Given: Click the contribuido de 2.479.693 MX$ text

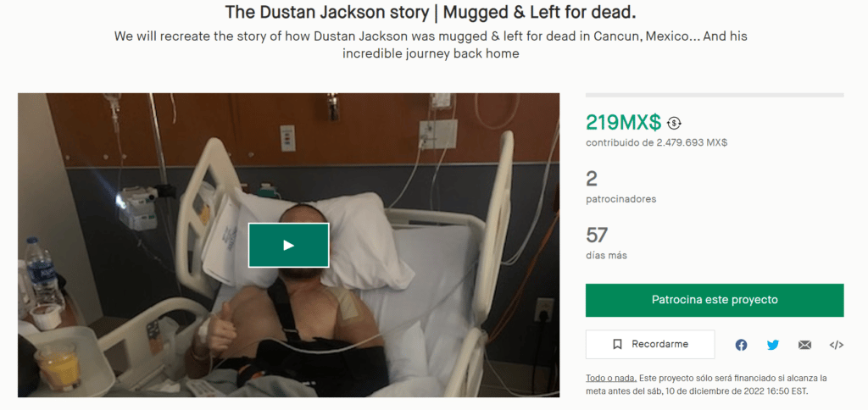Looking at the screenshot, I should point(657,143).
